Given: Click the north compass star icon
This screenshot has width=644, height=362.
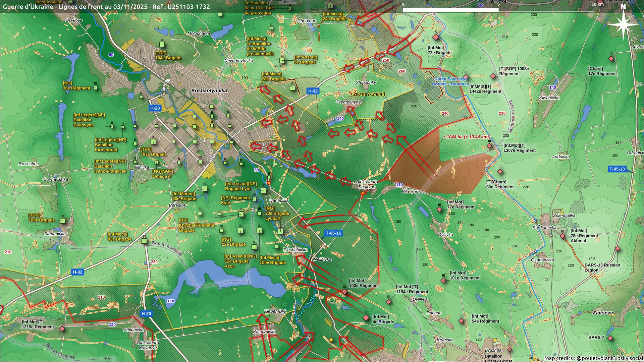Looking at the screenshot, I should click(x=623, y=24).
